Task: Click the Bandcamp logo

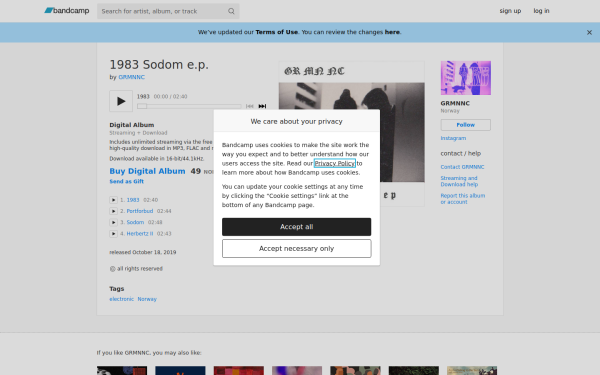Action: pyautogui.click(x=67, y=11)
